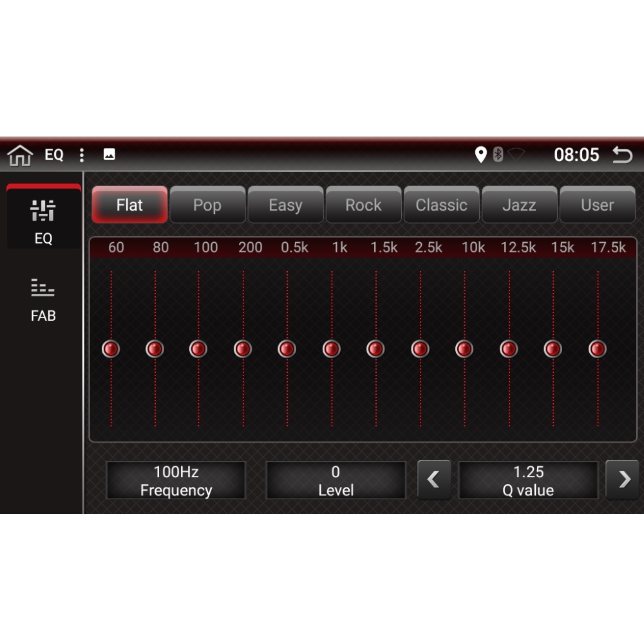This screenshot has width=644, height=644.
Task: Select the Jazz preset
Action: (520, 205)
